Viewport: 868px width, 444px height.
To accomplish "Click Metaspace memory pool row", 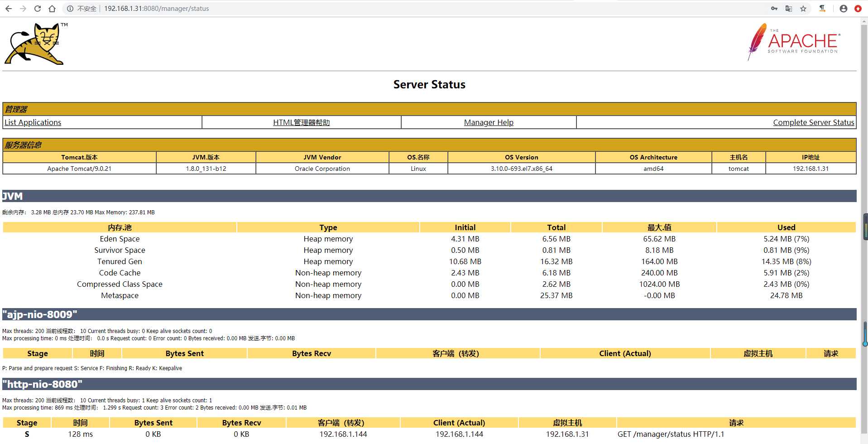I will [429, 295].
